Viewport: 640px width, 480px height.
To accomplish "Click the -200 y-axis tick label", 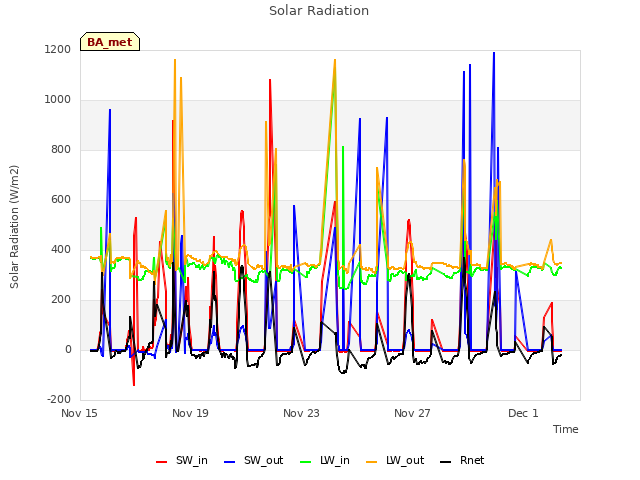I will click(x=59, y=399).
